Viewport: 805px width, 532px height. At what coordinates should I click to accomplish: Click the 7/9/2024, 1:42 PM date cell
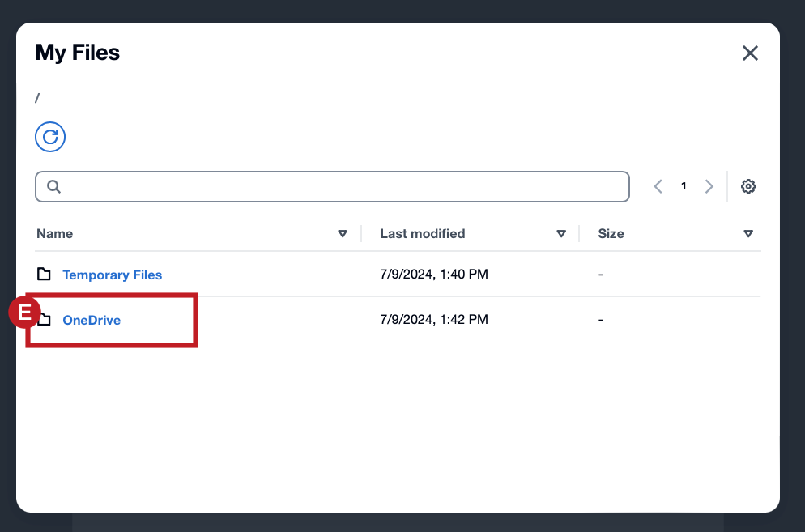(434, 319)
